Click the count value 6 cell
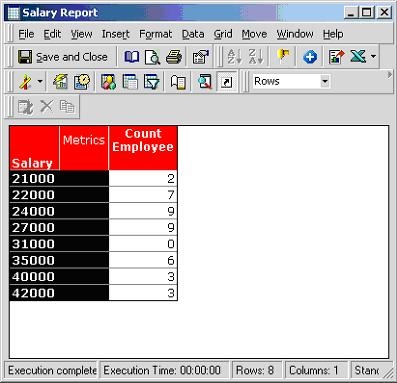 coord(143,260)
